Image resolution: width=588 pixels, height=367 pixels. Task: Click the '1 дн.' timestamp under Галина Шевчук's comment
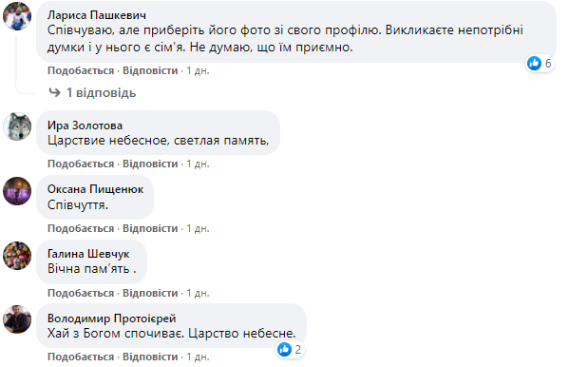pyautogui.click(x=198, y=293)
